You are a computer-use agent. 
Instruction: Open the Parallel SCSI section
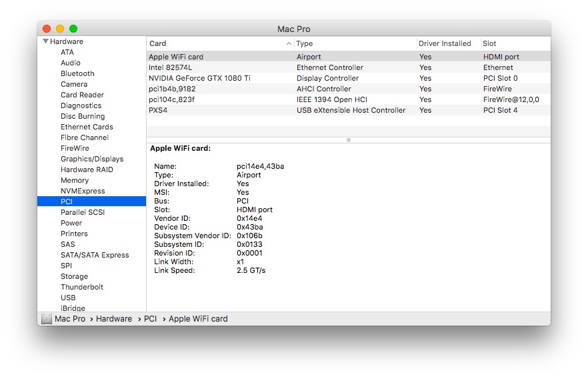coord(83,212)
